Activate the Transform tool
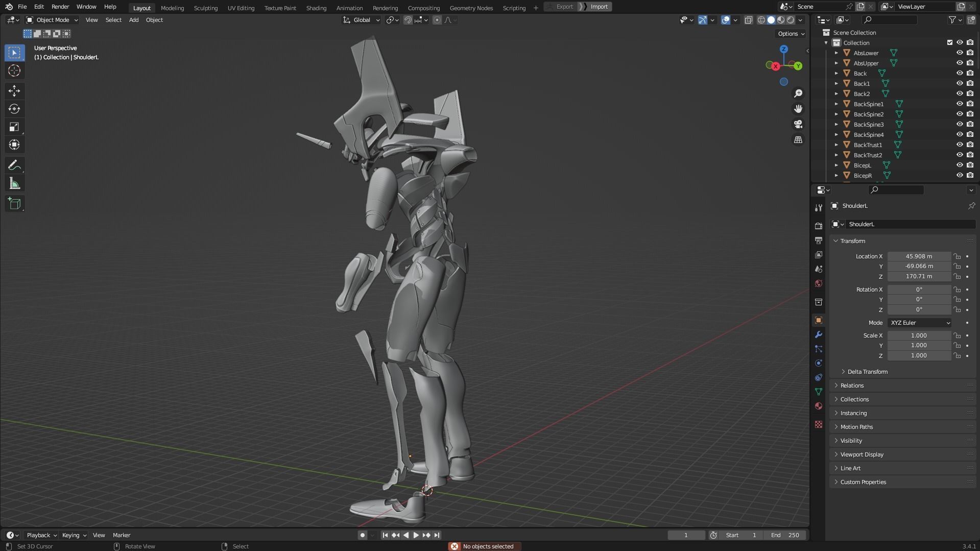Screen dimensions: 980x551 point(14,145)
